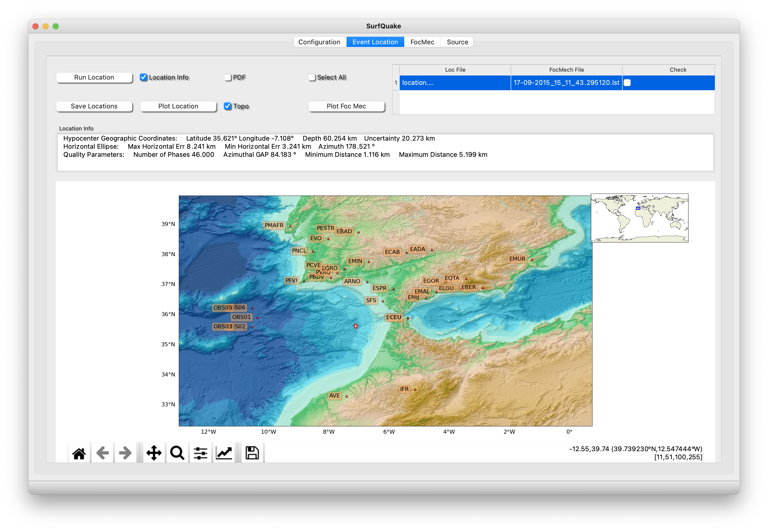768x532 pixels.
Task: Select the Pan axes tool
Action: [x=153, y=453]
